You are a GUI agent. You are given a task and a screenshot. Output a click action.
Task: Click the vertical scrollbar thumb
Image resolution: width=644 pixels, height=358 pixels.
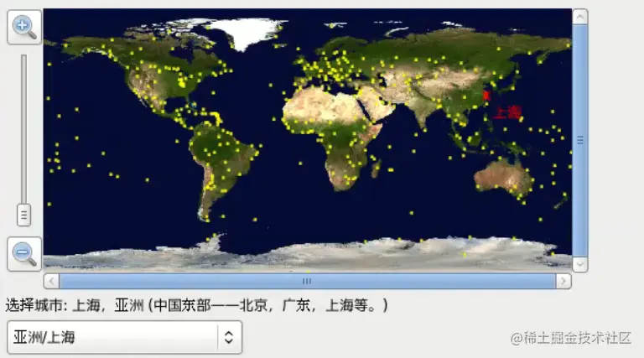(x=580, y=140)
